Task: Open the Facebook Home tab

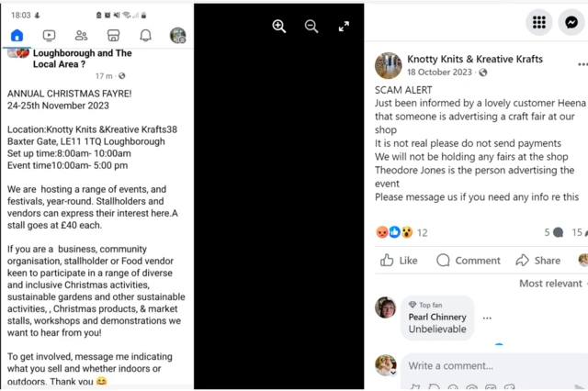Action: [x=17, y=36]
